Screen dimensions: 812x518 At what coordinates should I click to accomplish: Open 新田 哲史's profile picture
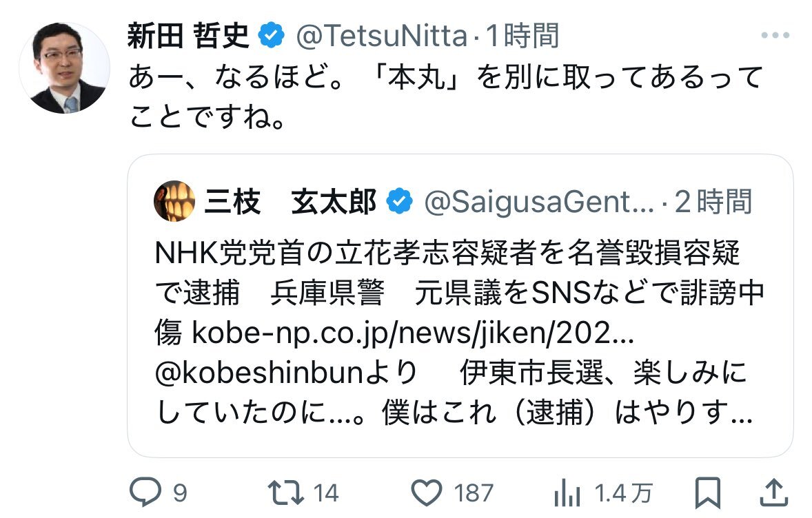(x=64, y=68)
